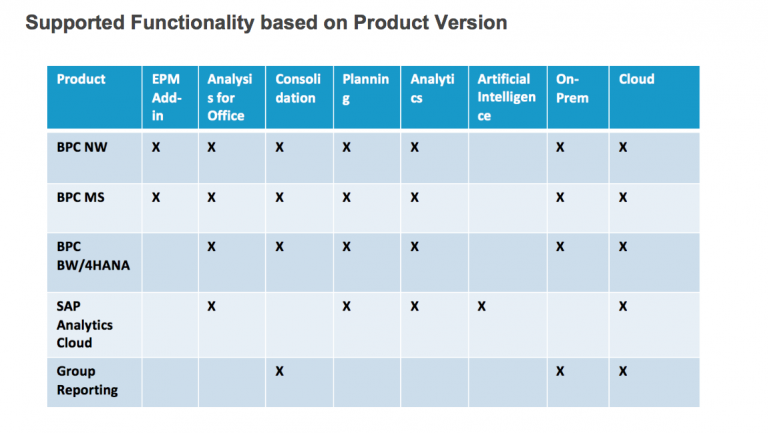Click the Analysis for Office header
The width and height of the screenshot is (768, 433).
[x=229, y=97]
